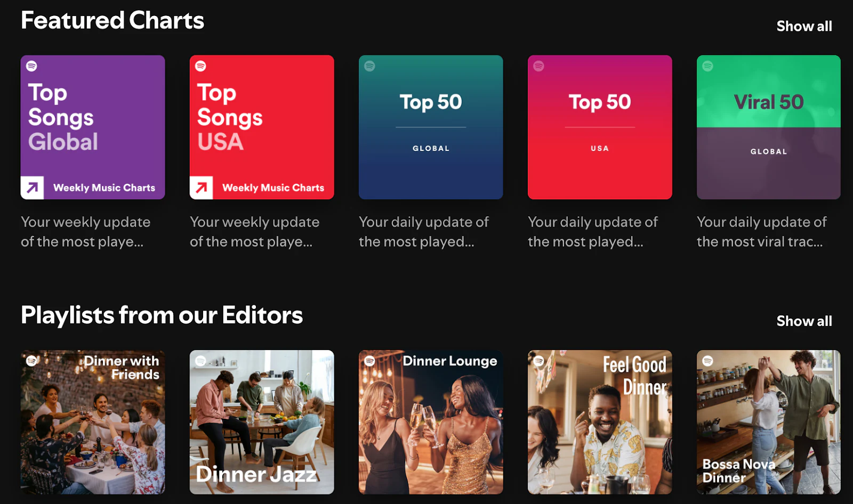The width and height of the screenshot is (853, 504).
Task: Click the arrow icon on Top Songs Global
Action: tap(32, 188)
